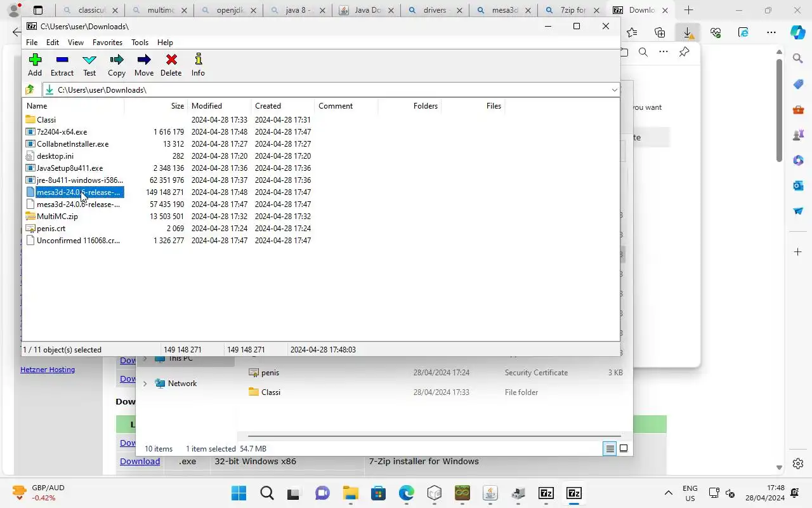Click the Edge sidebar search icon

798,58
